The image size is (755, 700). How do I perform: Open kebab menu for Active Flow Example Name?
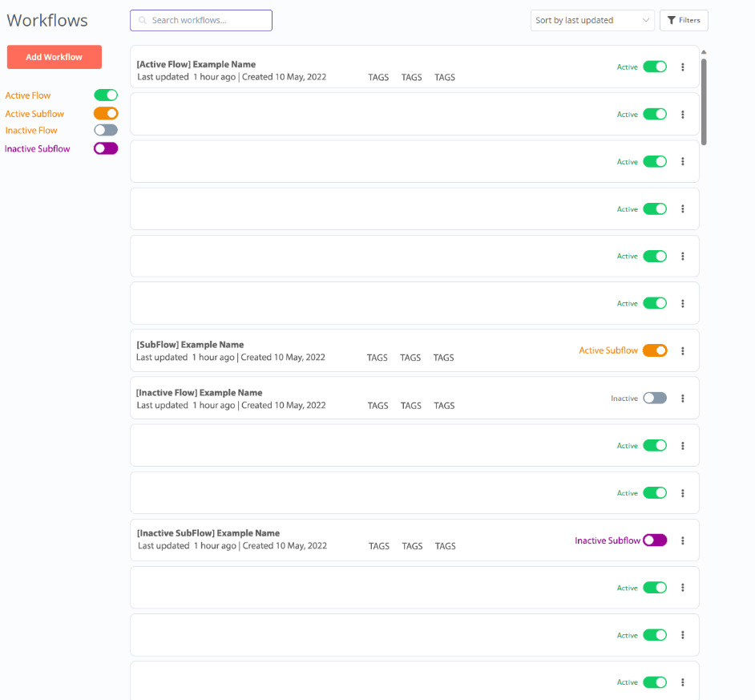683,67
